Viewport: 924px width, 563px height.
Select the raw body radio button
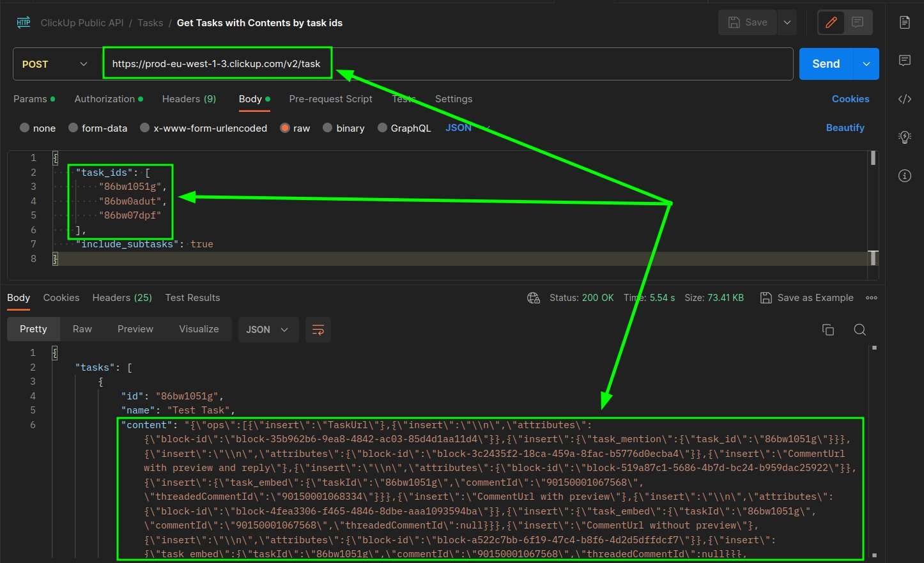tap(285, 128)
